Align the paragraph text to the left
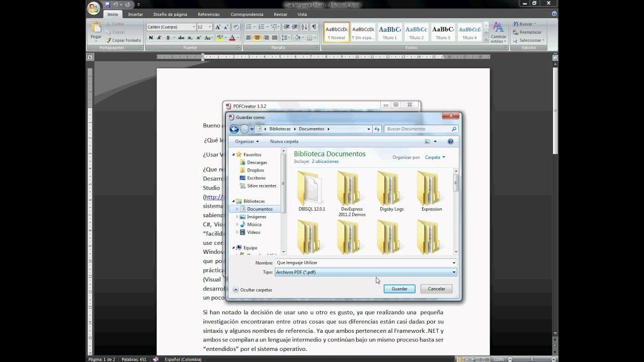644x362 pixels. coord(249,38)
